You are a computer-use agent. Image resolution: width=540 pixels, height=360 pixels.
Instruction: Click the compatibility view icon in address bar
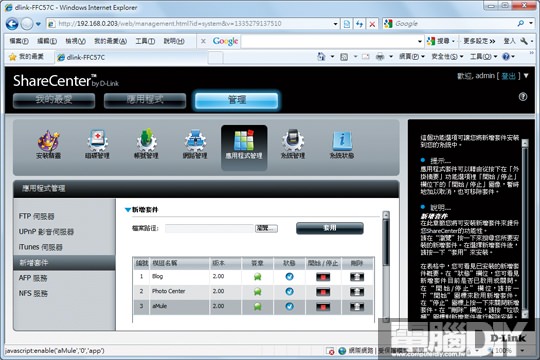click(x=347, y=24)
